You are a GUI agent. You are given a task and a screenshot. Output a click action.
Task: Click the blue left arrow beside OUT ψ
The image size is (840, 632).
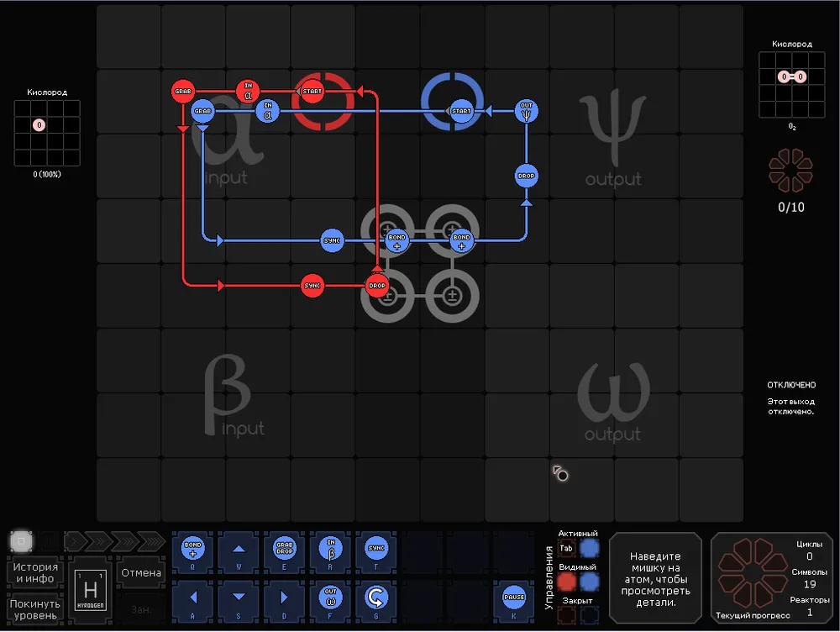pyautogui.click(x=488, y=111)
